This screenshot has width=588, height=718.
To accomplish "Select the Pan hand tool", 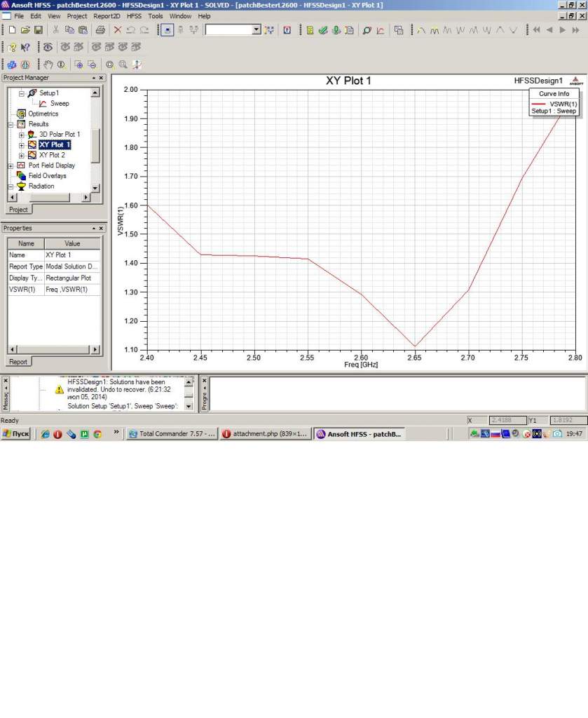I will point(48,65).
